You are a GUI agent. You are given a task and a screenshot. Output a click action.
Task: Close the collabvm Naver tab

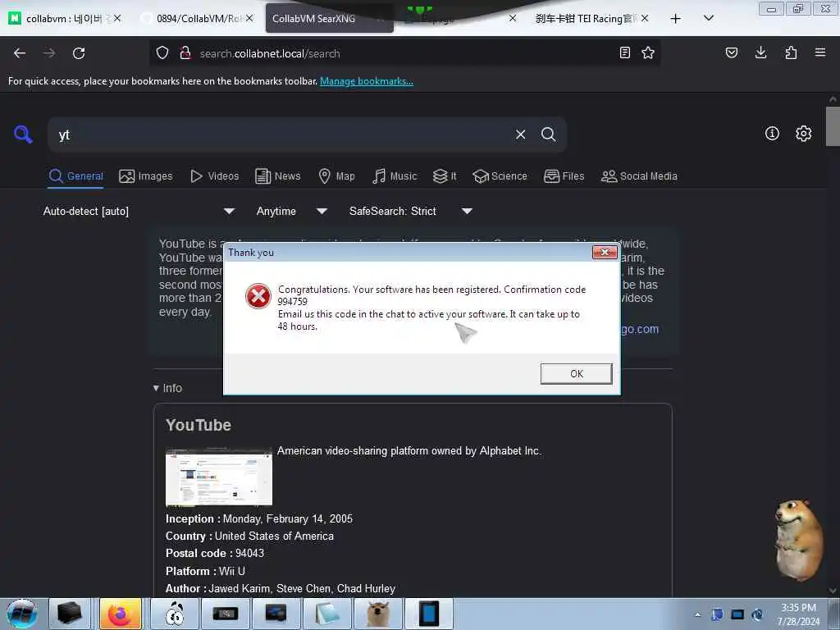[117, 19]
